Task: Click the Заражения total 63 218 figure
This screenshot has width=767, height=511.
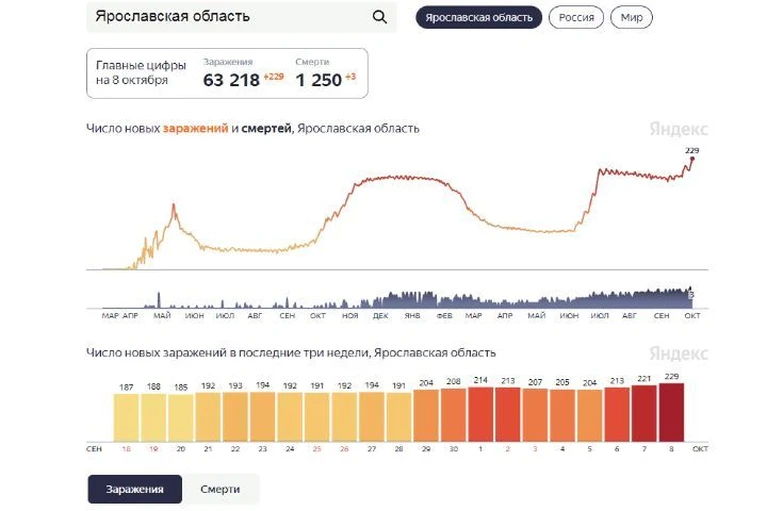Action: 230,80
